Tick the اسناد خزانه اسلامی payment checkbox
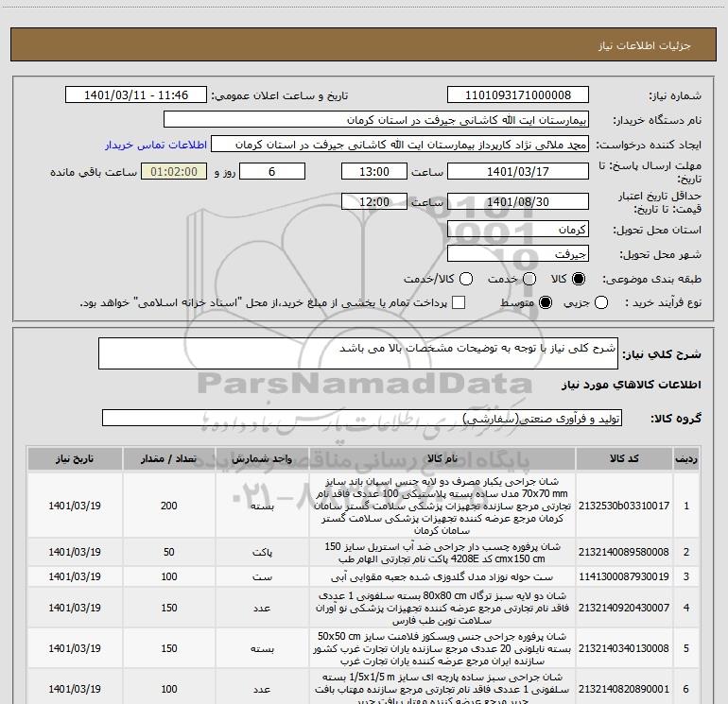The height and width of the screenshot is (704, 728). pos(459,302)
